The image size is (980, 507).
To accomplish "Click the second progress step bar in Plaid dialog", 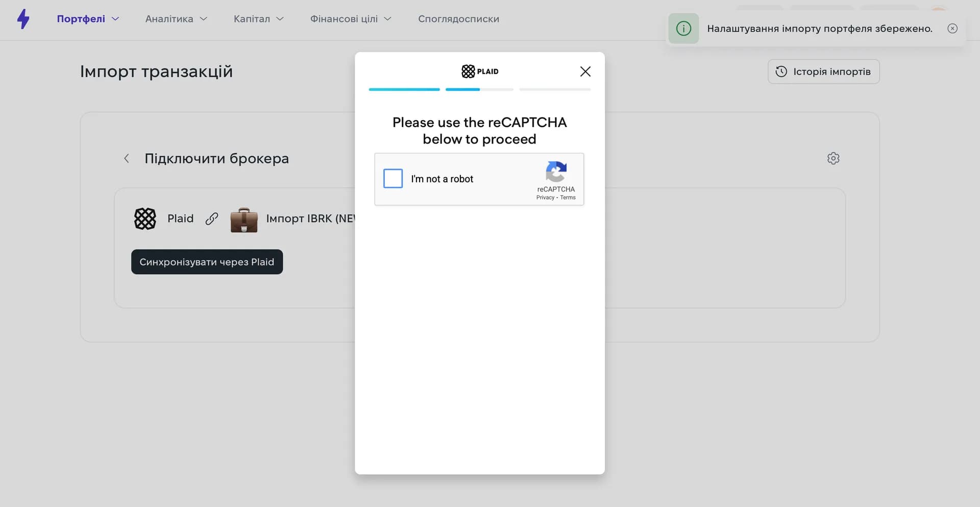I will click(x=479, y=89).
